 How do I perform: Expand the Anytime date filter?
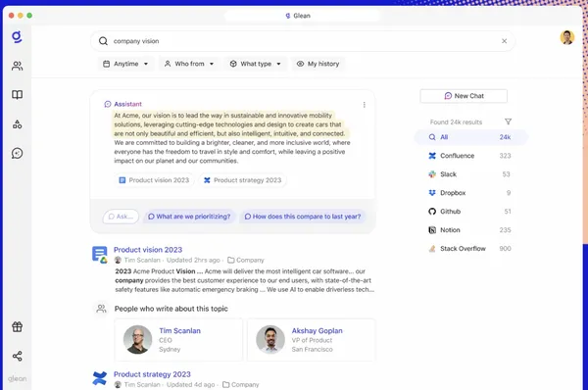click(x=125, y=64)
